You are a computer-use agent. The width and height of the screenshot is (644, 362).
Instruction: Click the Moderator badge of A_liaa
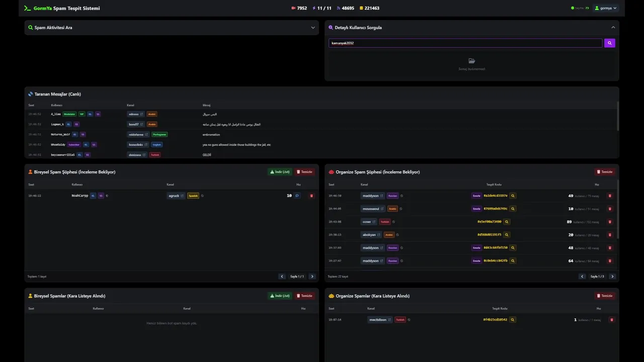coord(69,114)
